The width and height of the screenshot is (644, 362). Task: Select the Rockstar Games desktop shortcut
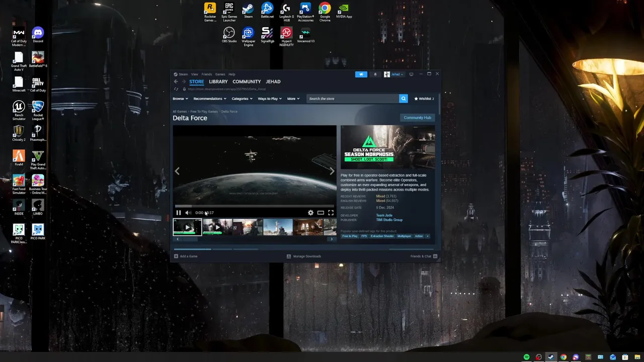coord(210,12)
